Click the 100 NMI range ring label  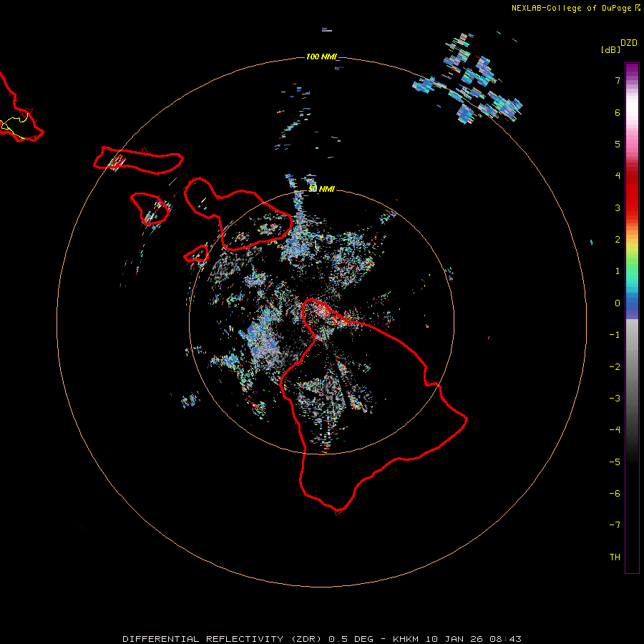(321, 57)
